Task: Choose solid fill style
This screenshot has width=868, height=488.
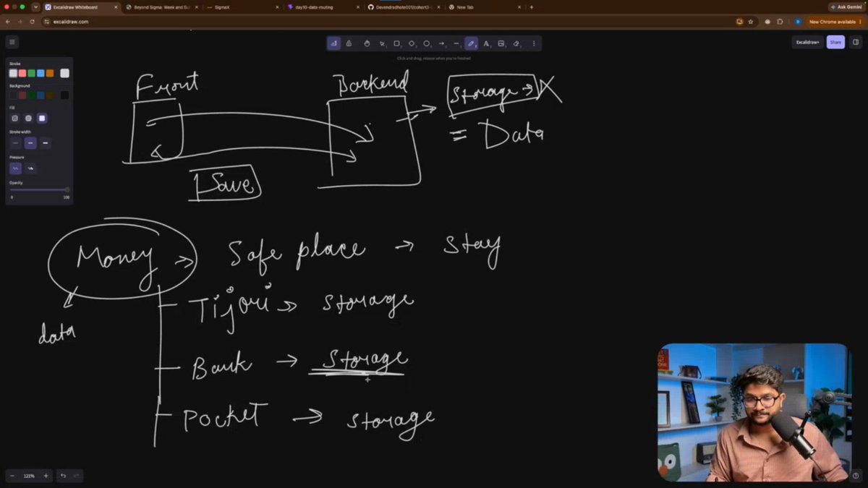Action: [42, 118]
